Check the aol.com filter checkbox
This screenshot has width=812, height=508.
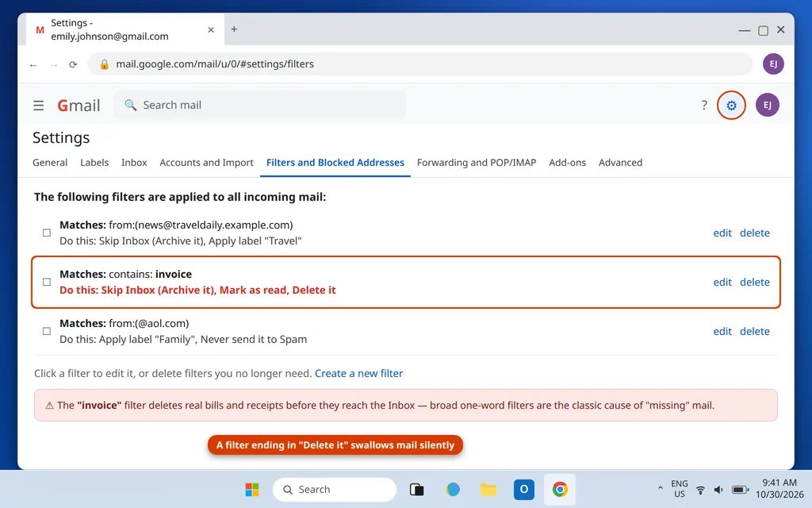point(47,331)
